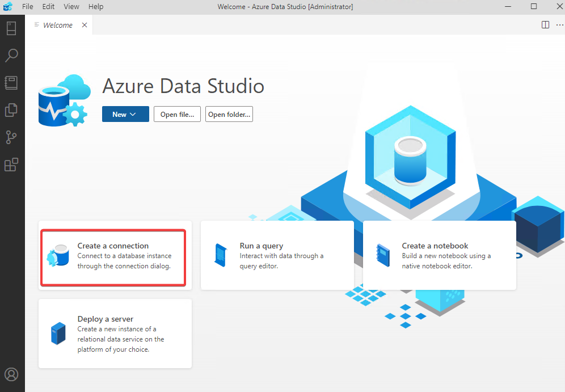
Task: Open the Help menu
Action: tap(96, 6)
